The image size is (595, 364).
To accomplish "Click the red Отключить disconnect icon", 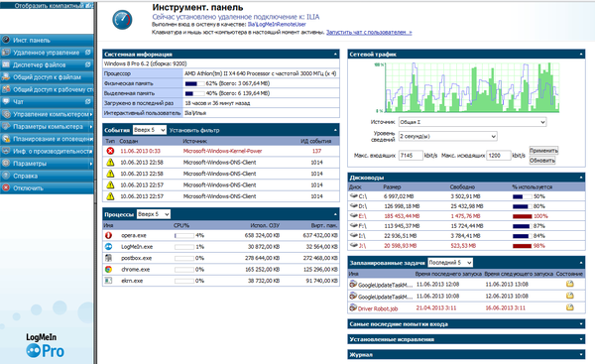I will coord(6,187).
